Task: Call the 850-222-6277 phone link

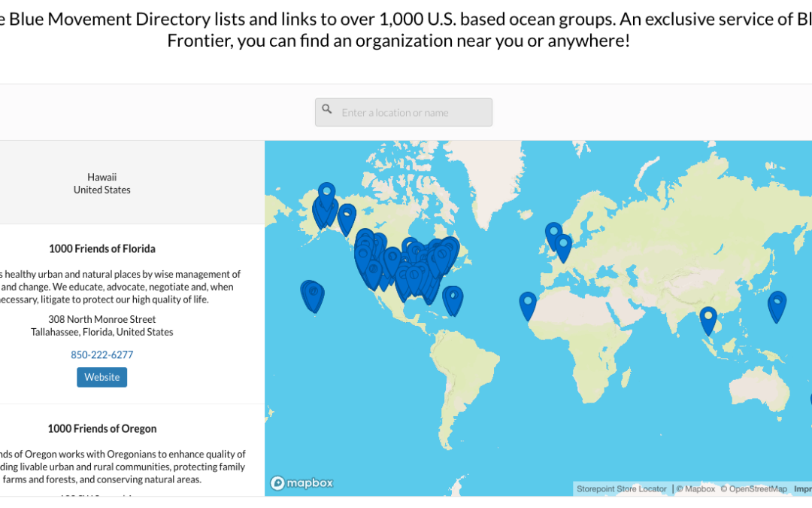Action: click(101, 354)
